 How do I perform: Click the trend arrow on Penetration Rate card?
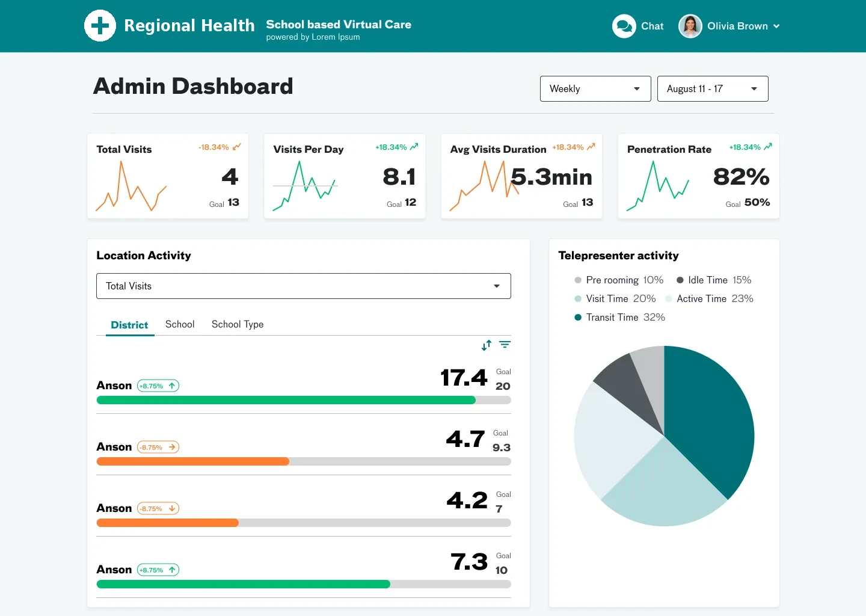tap(767, 147)
